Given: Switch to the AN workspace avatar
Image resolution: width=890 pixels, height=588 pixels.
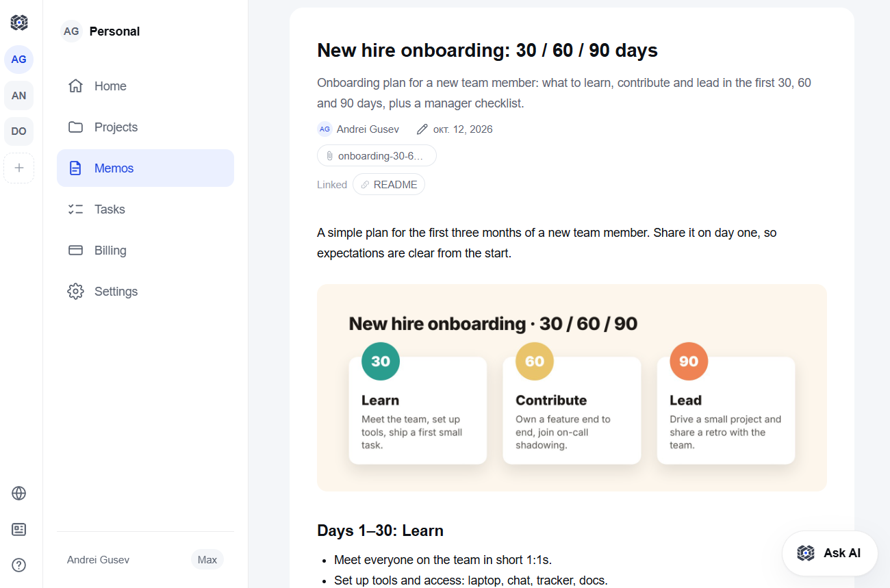Looking at the screenshot, I should (x=19, y=95).
